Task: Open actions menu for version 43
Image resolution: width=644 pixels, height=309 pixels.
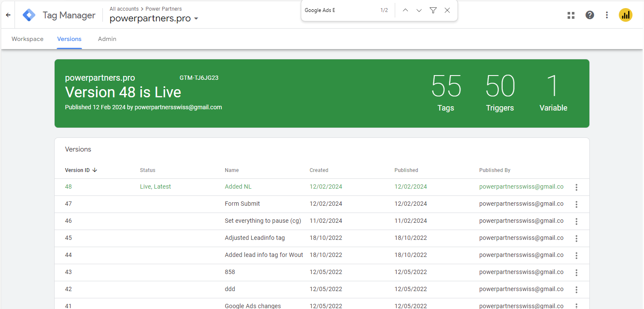Action: coord(577,273)
